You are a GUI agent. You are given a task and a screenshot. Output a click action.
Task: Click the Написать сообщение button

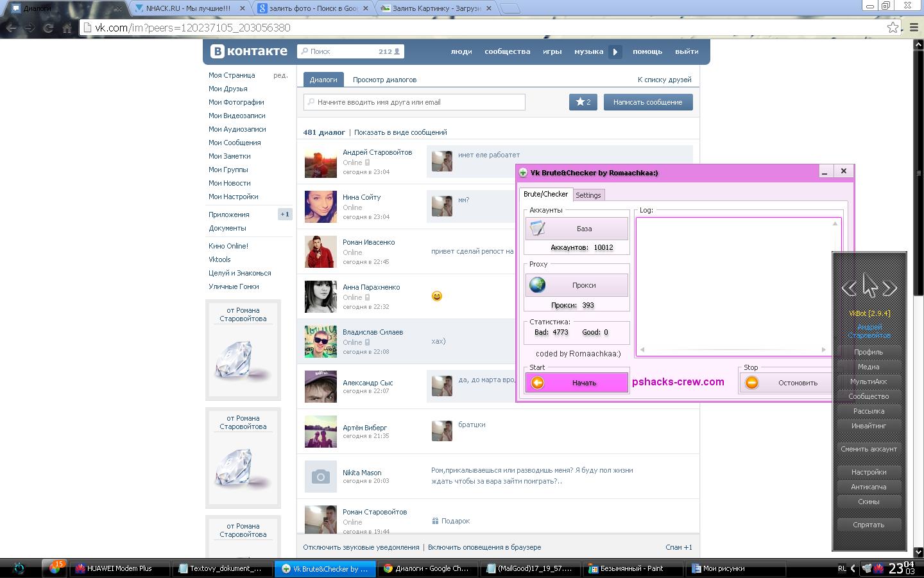coord(648,102)
